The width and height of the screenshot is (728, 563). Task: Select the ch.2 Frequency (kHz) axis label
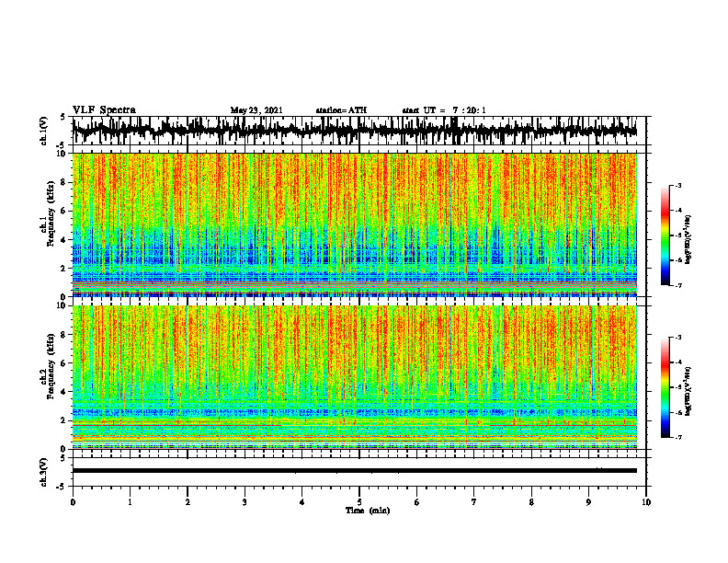click(49, 367)
